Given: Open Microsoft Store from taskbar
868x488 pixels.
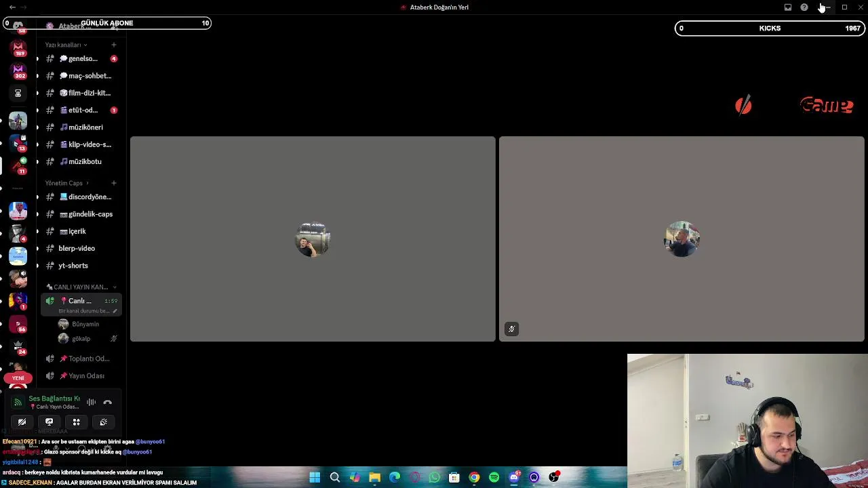Looking at the screenshot, I should [454, 477].
